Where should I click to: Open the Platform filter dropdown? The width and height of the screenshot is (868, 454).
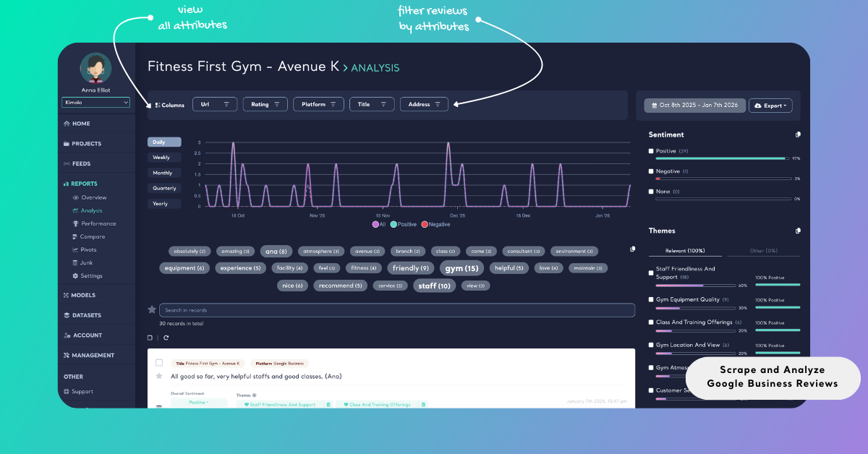318,104
